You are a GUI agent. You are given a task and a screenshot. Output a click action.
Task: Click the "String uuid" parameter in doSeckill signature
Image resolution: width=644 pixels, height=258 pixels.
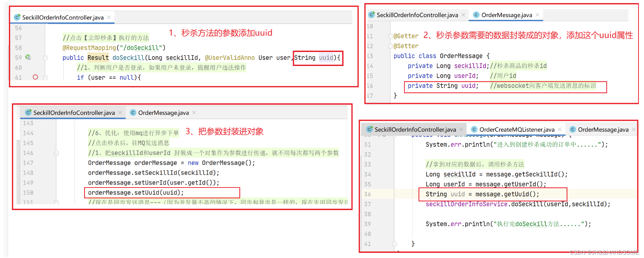(314, 58)
